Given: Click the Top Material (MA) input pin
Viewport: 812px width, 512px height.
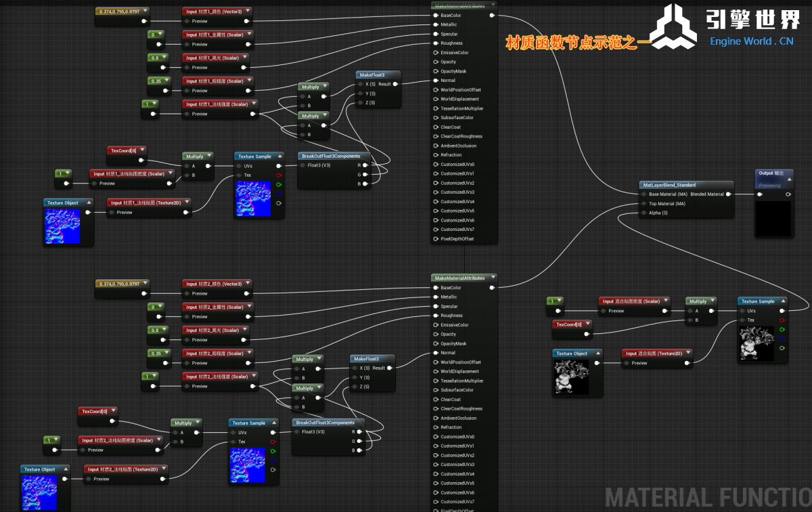Looking at the screenshot, I should coord(643,204).
